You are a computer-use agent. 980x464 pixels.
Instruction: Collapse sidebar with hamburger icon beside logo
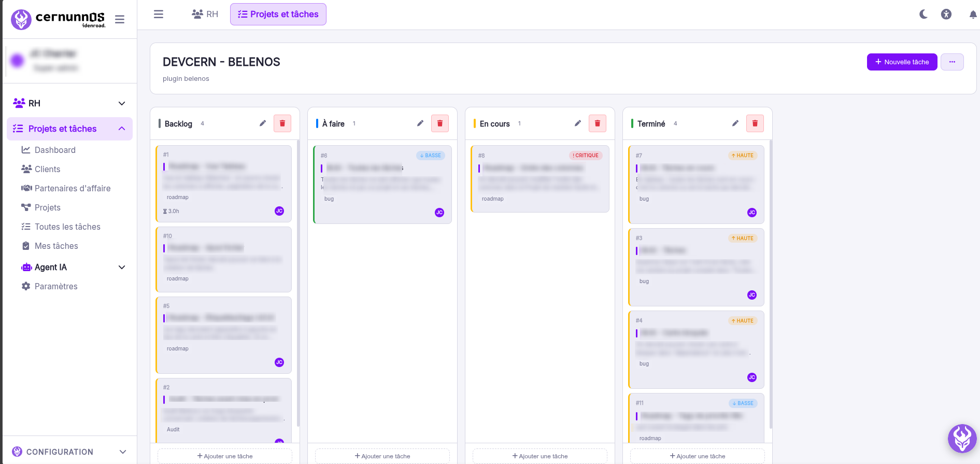click(x=120, y=20)
